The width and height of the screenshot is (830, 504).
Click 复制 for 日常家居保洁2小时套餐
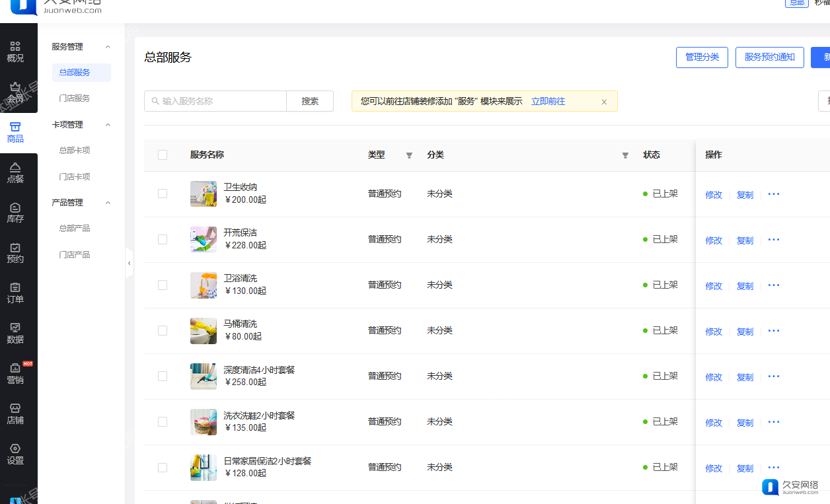pyautogui.click(x=745, y=468)
